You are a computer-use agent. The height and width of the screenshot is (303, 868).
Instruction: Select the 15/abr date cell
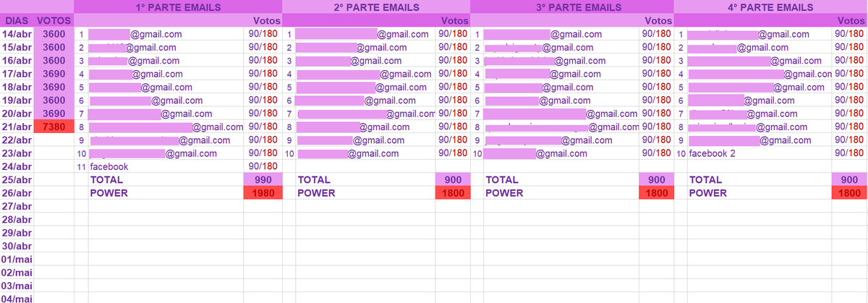(x=17, y=47)
